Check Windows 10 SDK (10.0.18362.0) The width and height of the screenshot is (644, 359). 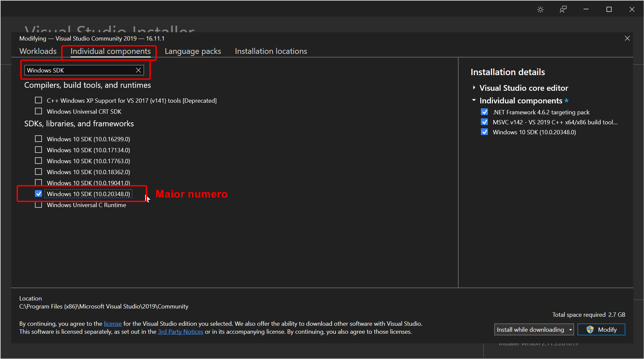(39, 172)
